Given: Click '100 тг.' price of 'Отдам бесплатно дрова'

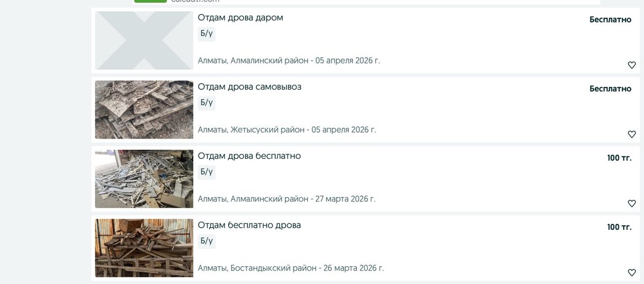Looking at the screenshot, I should pyautogui.click(x=619, y=227).
